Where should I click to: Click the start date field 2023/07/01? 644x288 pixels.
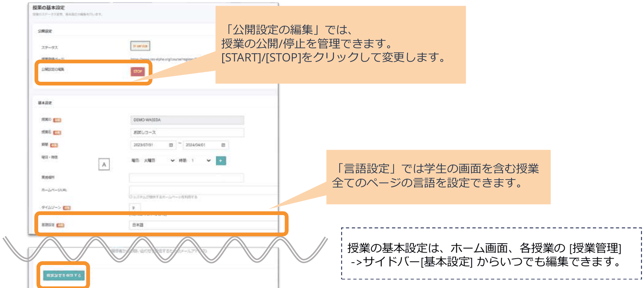(153, 145)
